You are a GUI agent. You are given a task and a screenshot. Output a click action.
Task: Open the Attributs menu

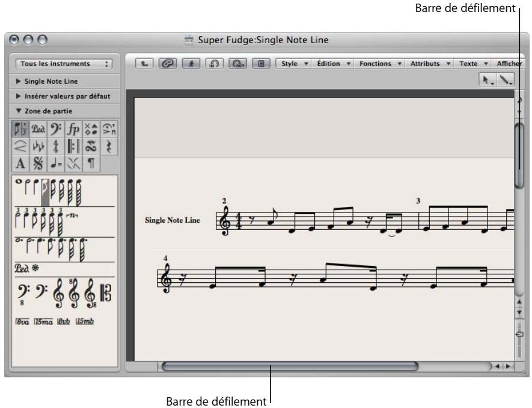[x=430, y=64]
